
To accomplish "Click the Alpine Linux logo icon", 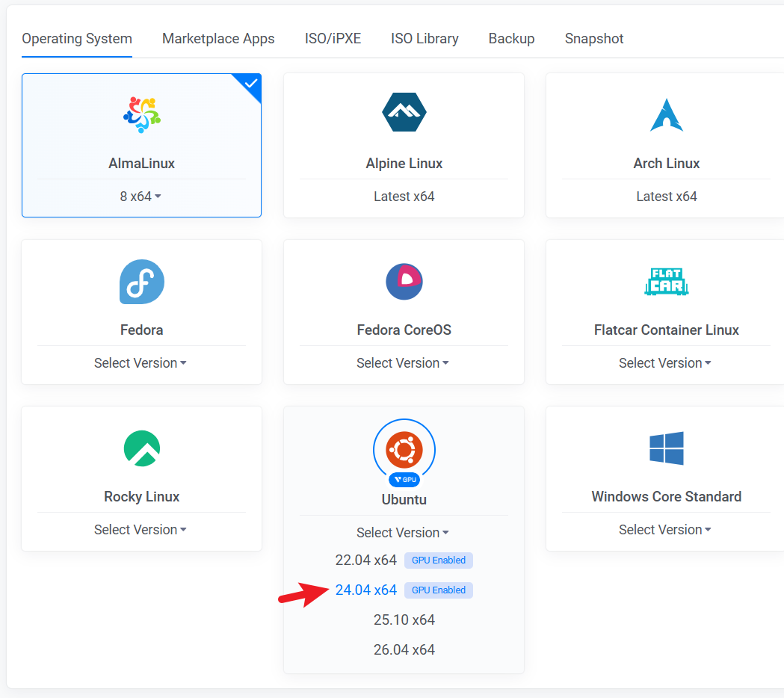I will coord(404,112).
